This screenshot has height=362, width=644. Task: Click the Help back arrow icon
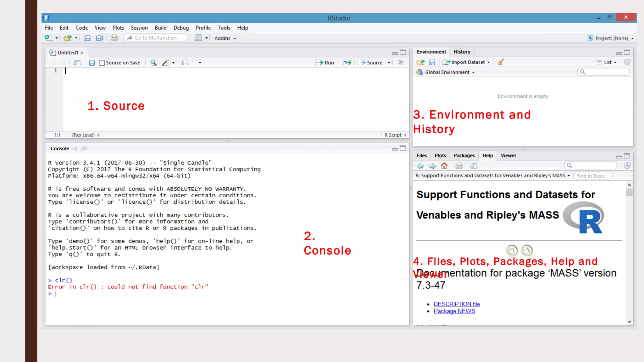[x=420, y=166]
